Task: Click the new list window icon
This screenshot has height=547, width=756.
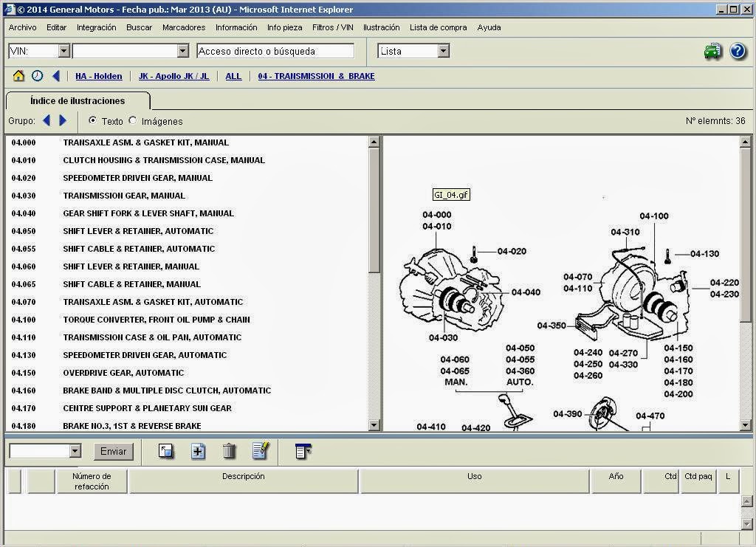Action: 166,451
